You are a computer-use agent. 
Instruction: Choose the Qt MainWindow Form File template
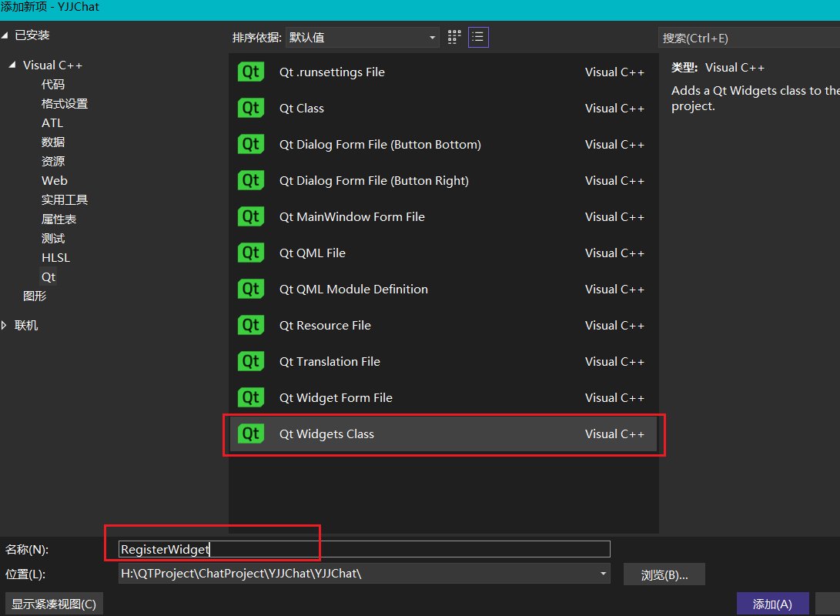point(443,216)
